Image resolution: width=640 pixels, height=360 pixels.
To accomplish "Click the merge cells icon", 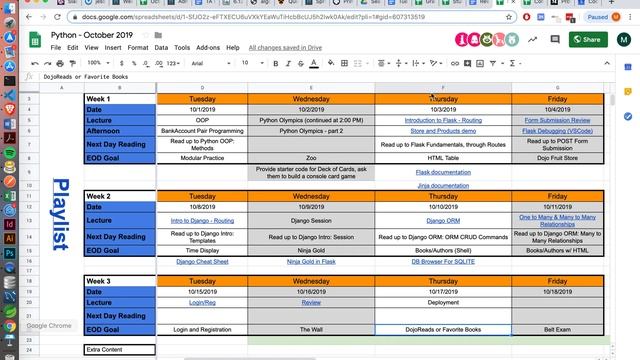I will pyautogui.click(x=358, y=63).
